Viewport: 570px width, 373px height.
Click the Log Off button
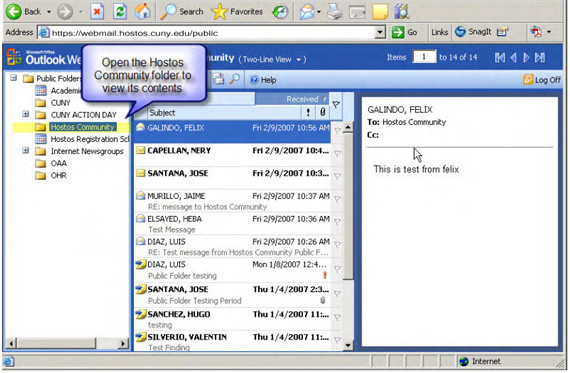click(542, 80)
